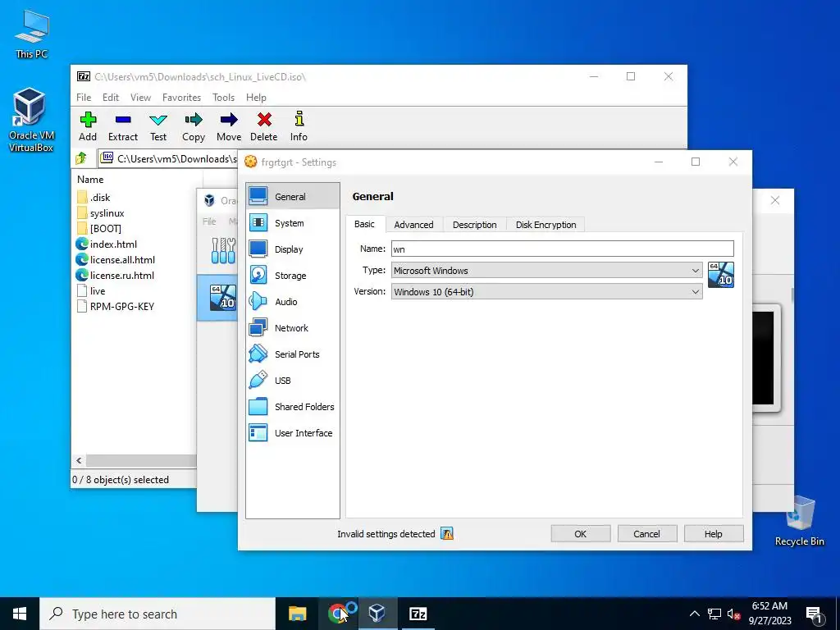The image size is (840, 630).
Task: Open the notification center icon
Action: click(x=814, y=614)
